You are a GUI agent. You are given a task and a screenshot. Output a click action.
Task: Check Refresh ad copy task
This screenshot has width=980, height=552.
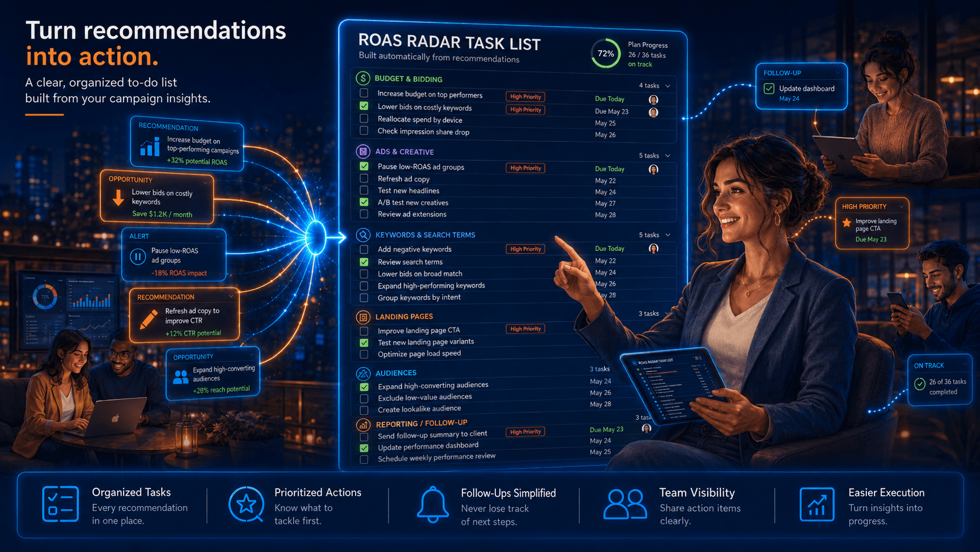(x=364, y=178)
